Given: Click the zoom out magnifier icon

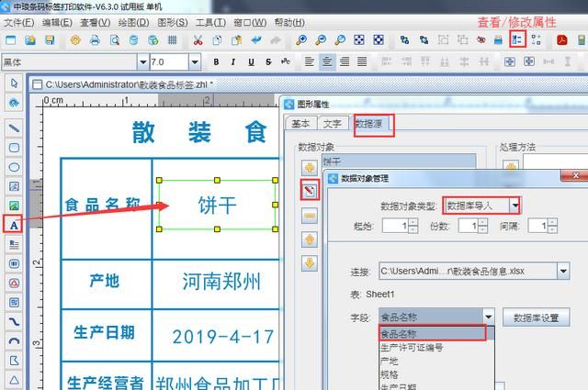Looking at the screenshot, I should (x=321, y=39).
